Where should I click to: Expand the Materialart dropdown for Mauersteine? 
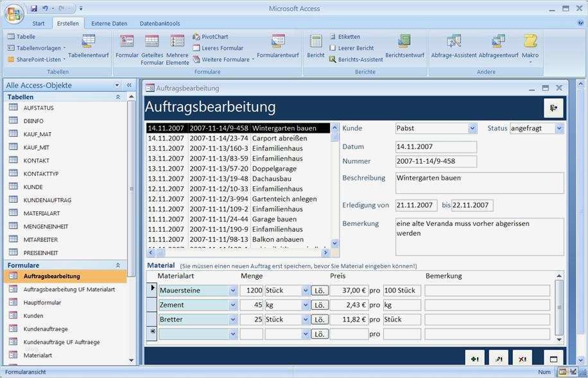click(232, 290)
